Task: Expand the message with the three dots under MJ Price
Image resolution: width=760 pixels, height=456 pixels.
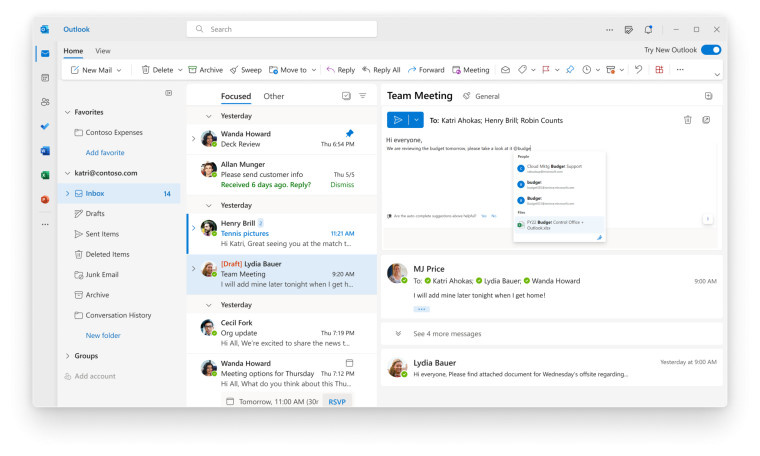Action: pos(421,309)
